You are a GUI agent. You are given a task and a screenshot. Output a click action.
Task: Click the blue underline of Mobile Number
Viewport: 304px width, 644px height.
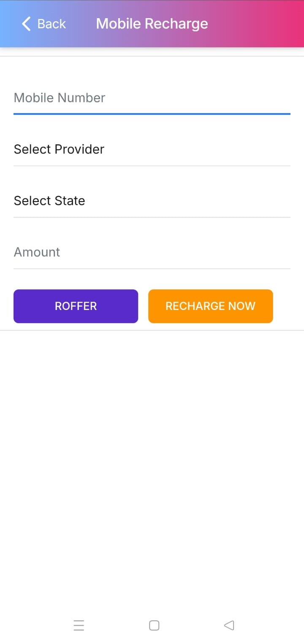click(152, 114)
